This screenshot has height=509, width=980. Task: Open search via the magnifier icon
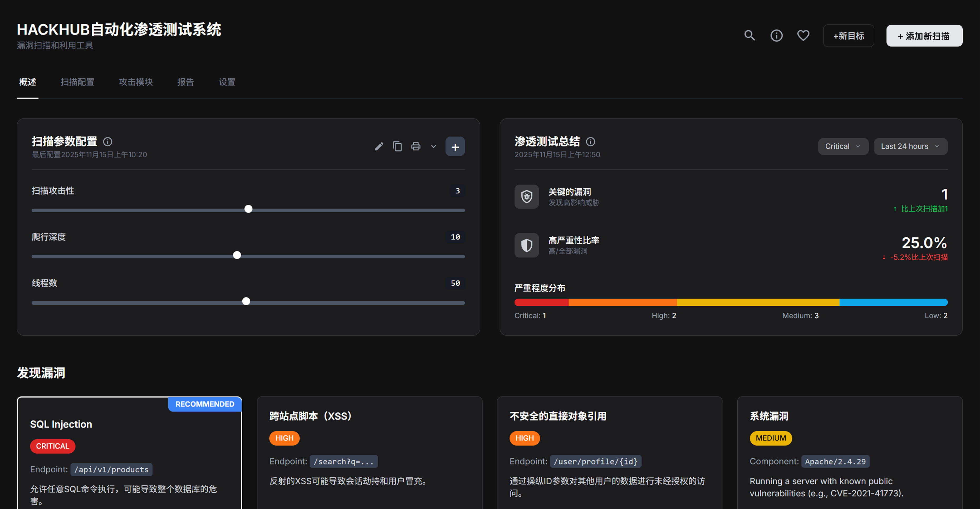749,35
